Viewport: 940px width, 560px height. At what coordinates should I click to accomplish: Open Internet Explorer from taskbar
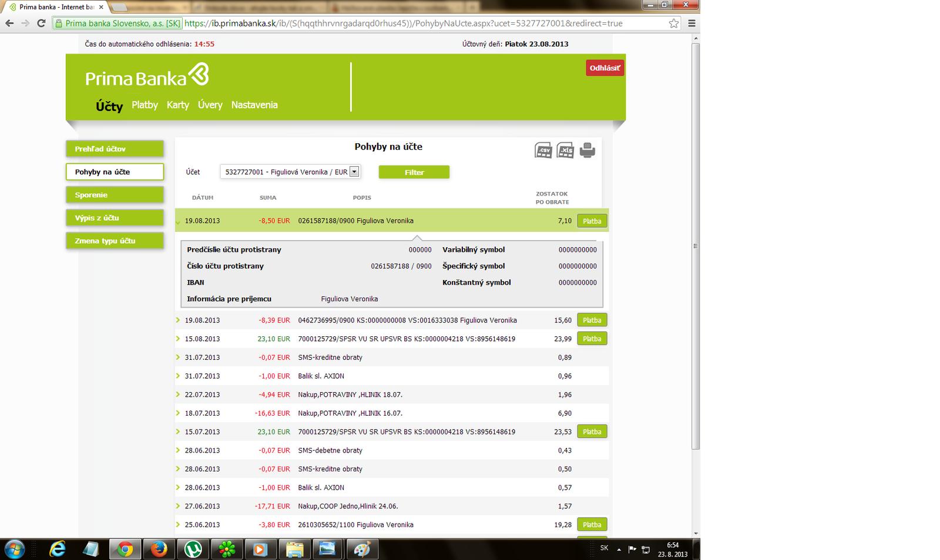click(x=58, y=549)
